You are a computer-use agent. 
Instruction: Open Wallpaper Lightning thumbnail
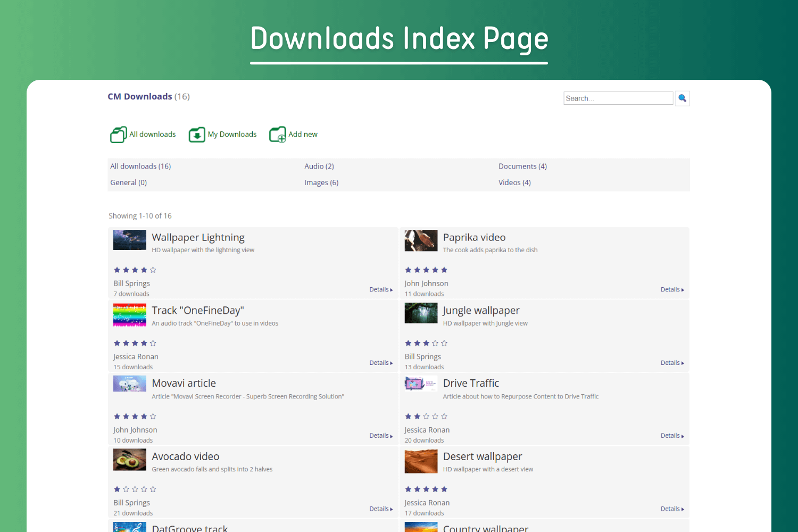130,240
